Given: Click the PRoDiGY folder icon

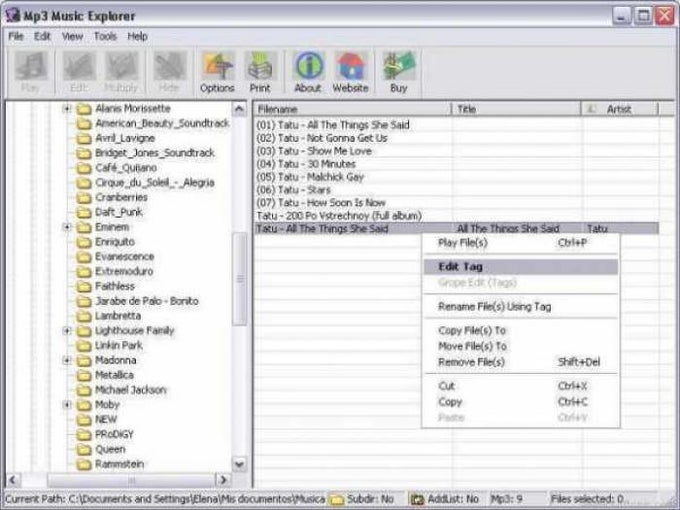Looking at the screenshot, I should click(84, 435).
